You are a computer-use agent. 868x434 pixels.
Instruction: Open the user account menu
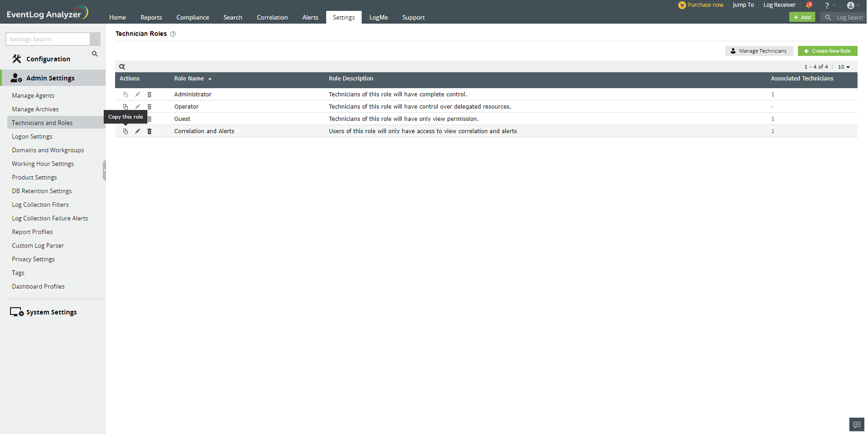point(851,5)
